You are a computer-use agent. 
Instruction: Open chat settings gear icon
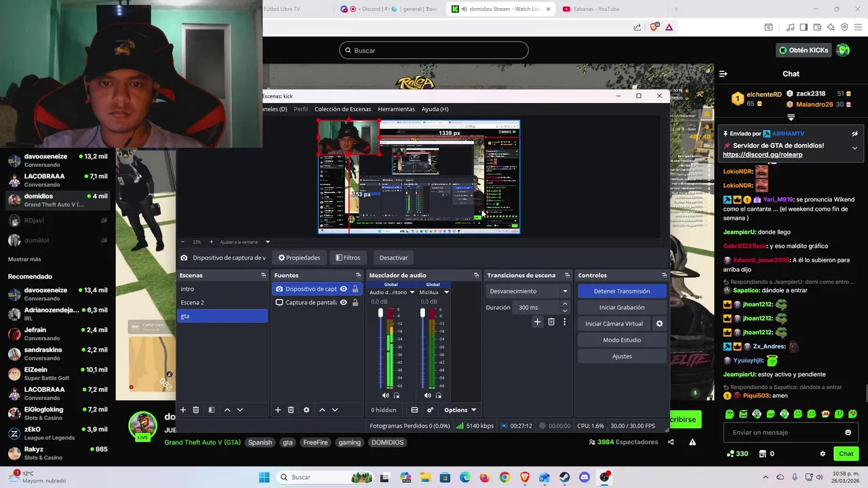click(823, 454)
